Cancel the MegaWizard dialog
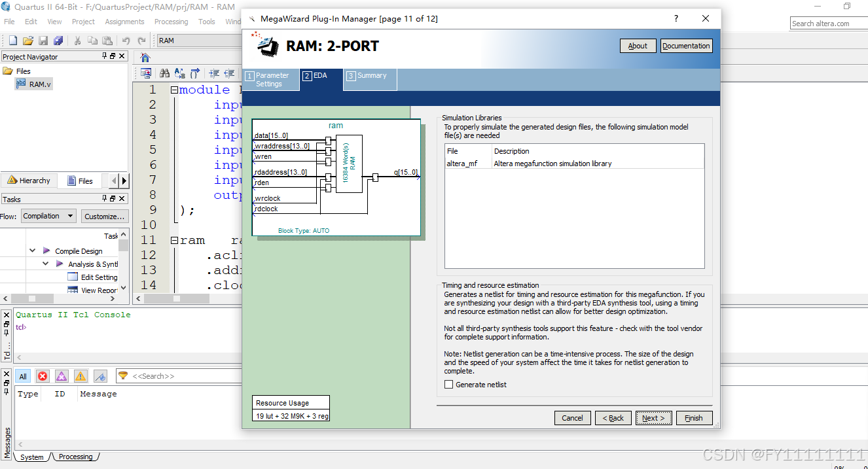The height and width of the screenshot is (469, 868). point(572,417)
